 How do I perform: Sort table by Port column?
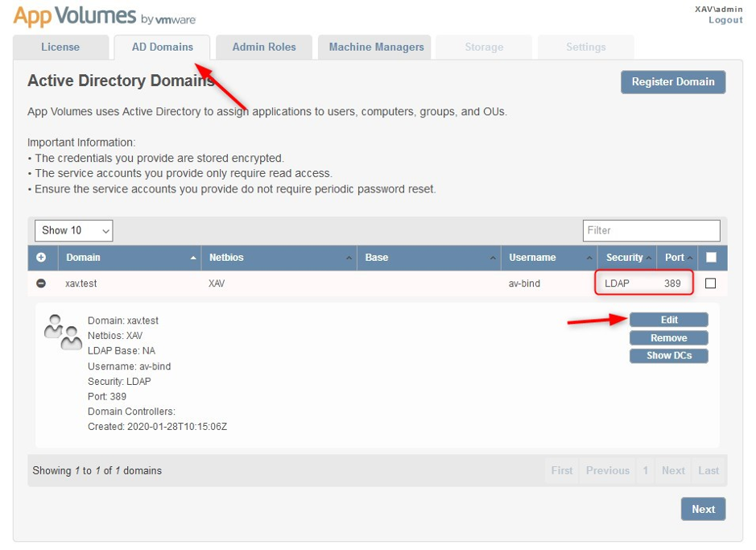point(678,258)
